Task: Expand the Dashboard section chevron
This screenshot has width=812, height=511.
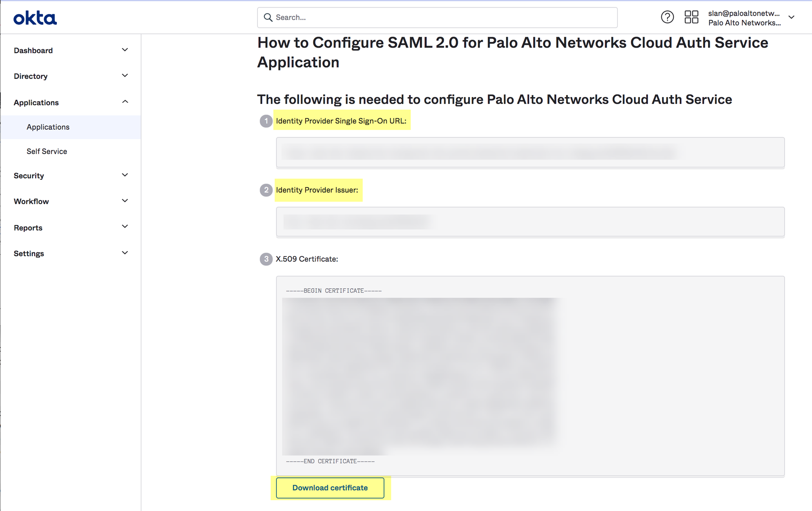Action: pyautogui.click(x=125, y=50)
